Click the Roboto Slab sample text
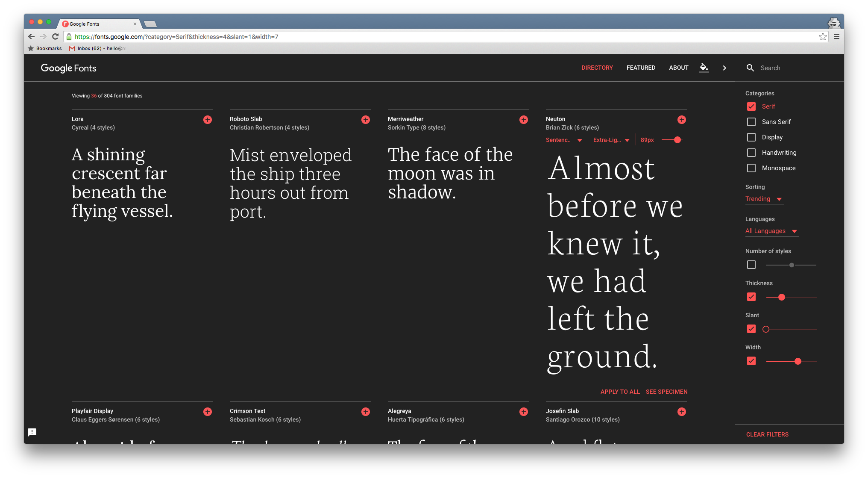 click(x=290, y=183)
